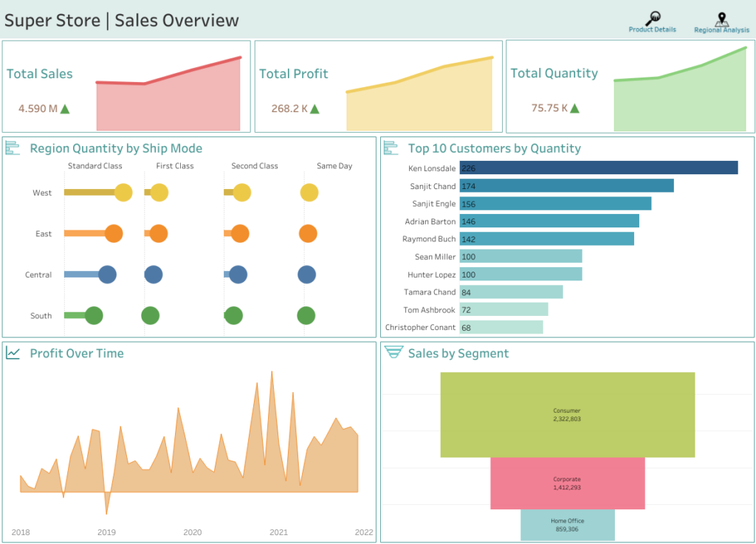This screenshot has height=544, width=756.
Task: Click the Total Sales red area chart
Action: pos(168,103)
